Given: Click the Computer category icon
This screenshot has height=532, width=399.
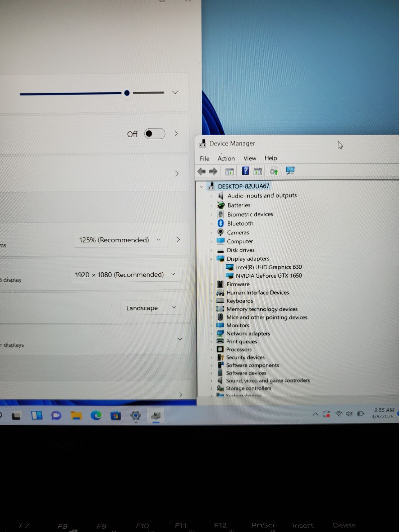Looking at the screenshot, I should point(220,241).
